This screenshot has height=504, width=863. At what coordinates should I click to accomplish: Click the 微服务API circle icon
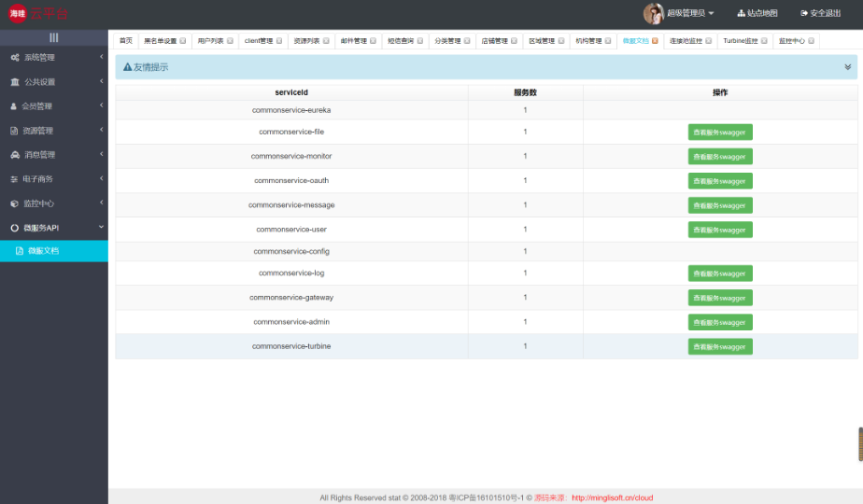[15, 228]
